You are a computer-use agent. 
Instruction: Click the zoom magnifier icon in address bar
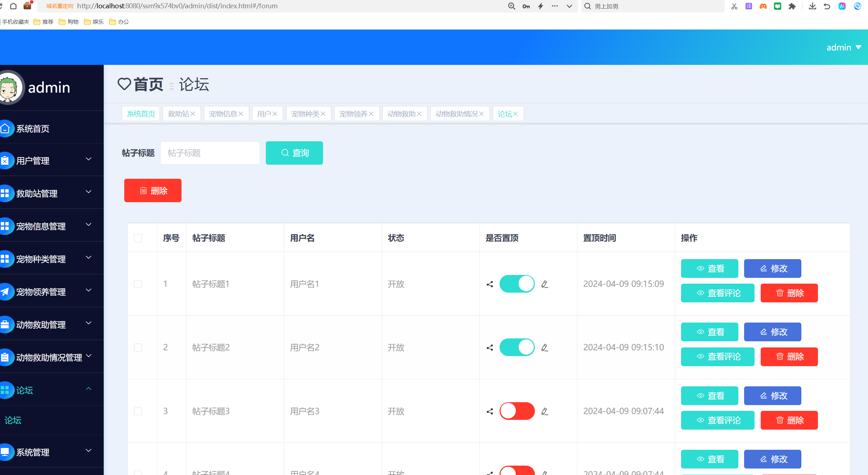click(x=511, y=6)
